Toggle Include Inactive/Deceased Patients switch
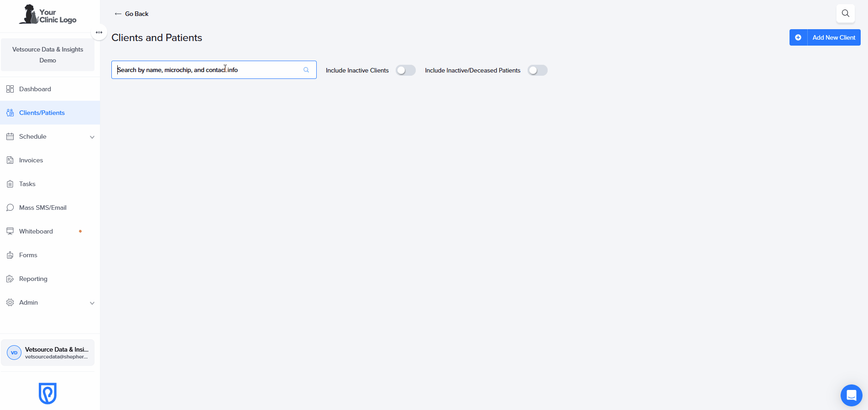This screenshot has width=868, height=410. coord(537,70)
